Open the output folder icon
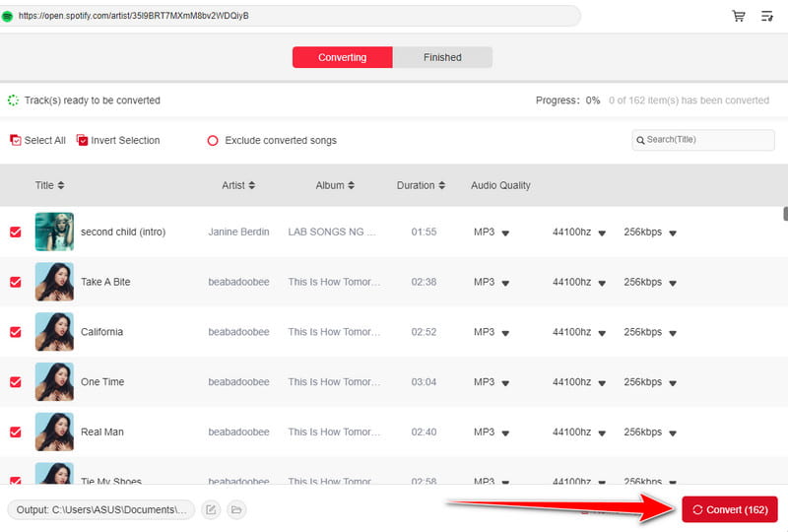 tap(236, 509)
